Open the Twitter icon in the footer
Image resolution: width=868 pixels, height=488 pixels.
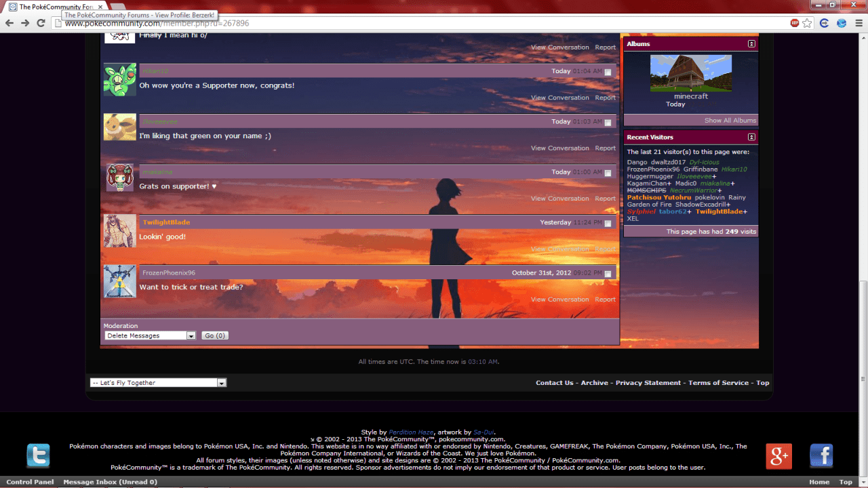click(x=38, y=456)
